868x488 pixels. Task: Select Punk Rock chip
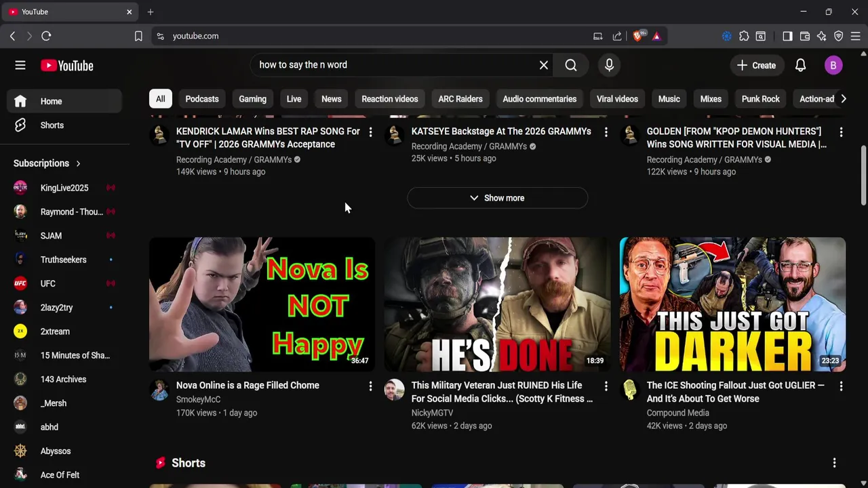click(760, 99)
